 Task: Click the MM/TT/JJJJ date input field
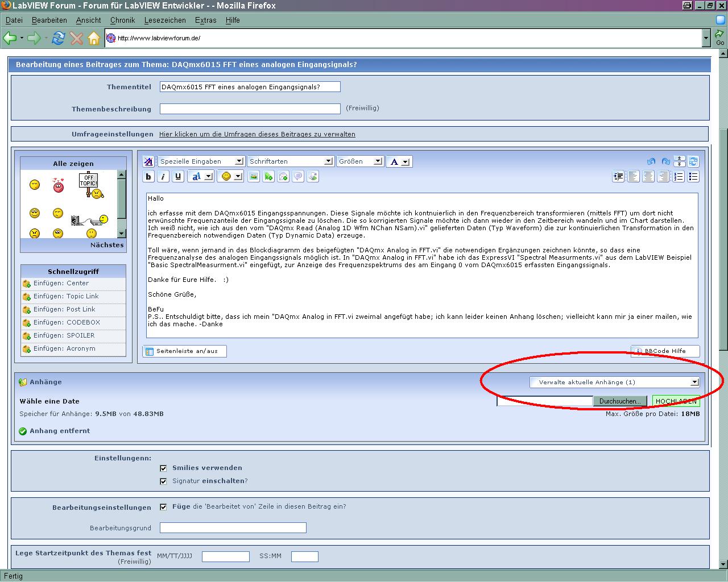pos(226,556)
